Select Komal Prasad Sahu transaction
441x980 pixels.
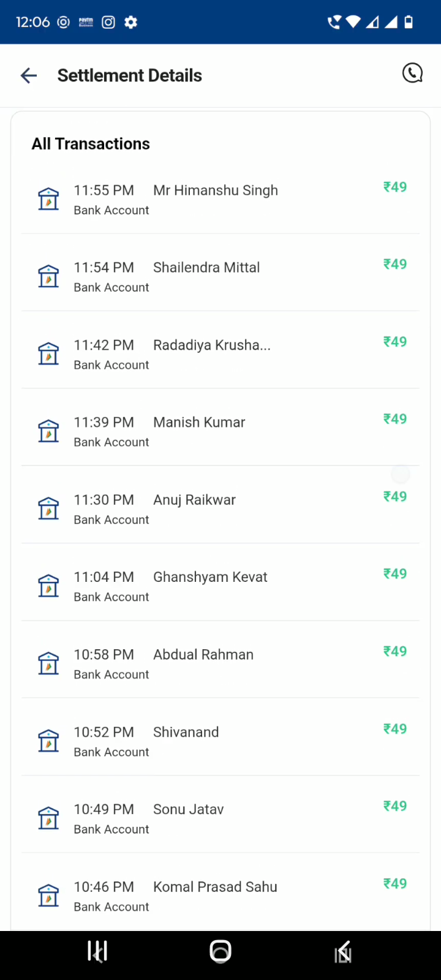click(215, 887)
